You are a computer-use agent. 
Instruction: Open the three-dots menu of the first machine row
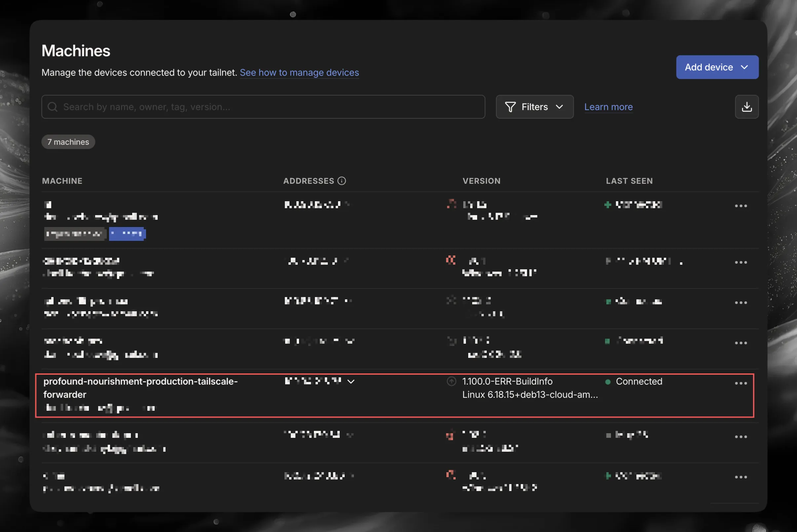(x=741, y=206)
